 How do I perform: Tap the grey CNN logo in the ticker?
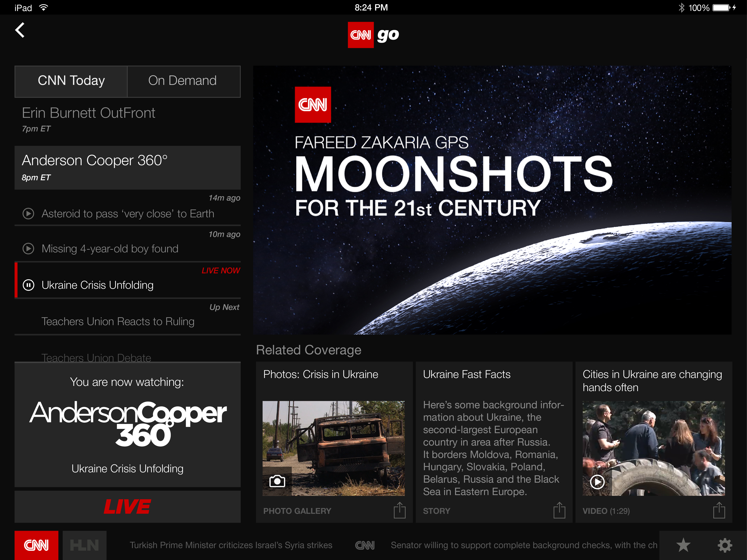[x=365, y=545]
